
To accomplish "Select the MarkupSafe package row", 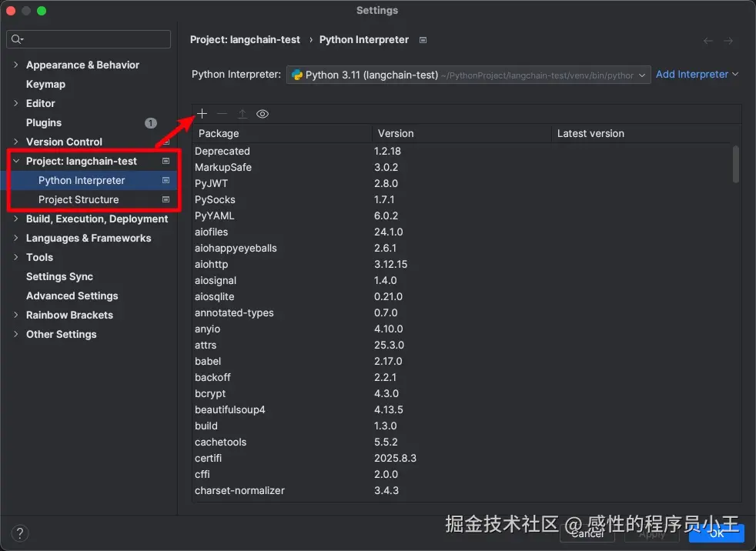I will point(462,167).
